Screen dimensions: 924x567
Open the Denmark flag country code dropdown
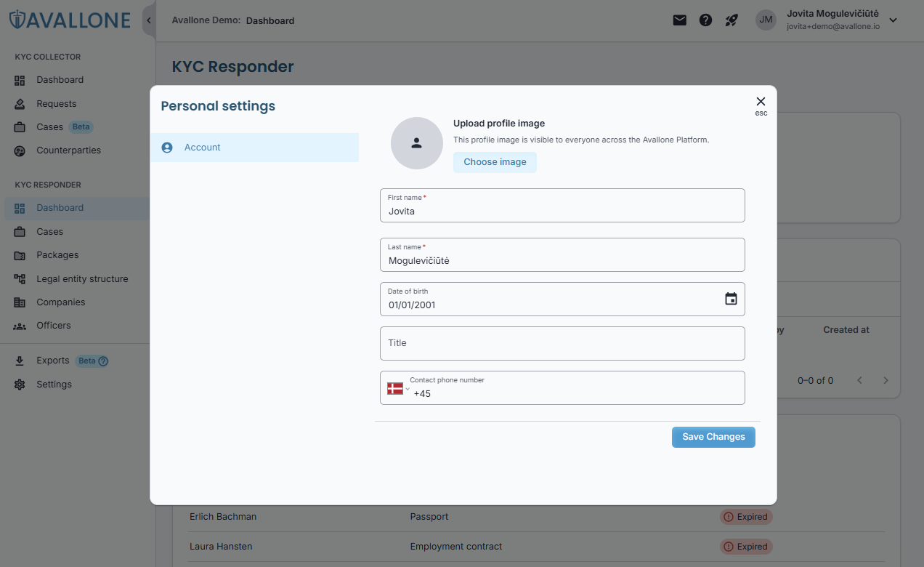tap(398, 388)
